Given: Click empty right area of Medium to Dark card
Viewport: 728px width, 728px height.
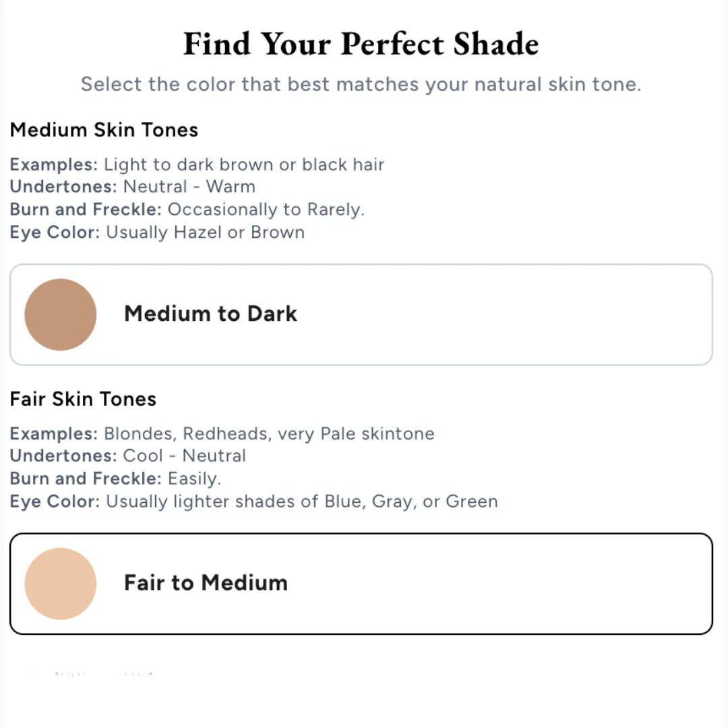Looking at the screenshot, I should pyautogui.click(x=573, y=315).
